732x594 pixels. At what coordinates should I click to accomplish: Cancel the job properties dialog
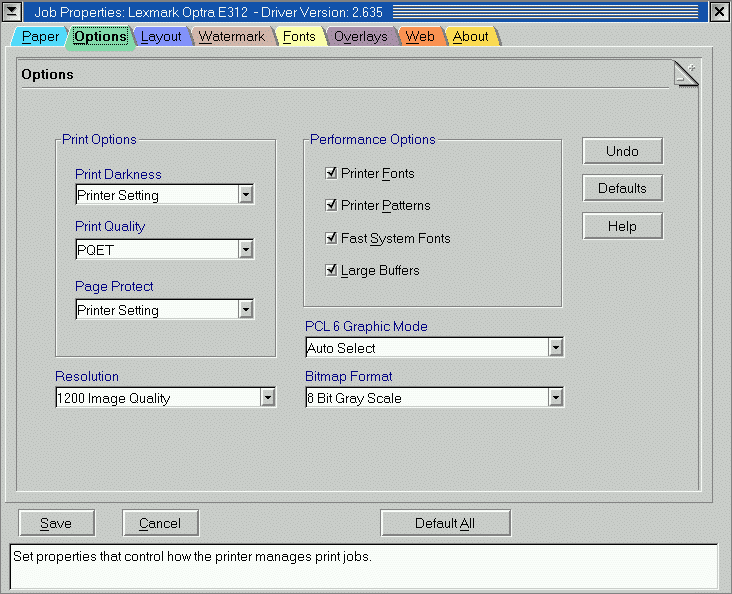(160, 523)
